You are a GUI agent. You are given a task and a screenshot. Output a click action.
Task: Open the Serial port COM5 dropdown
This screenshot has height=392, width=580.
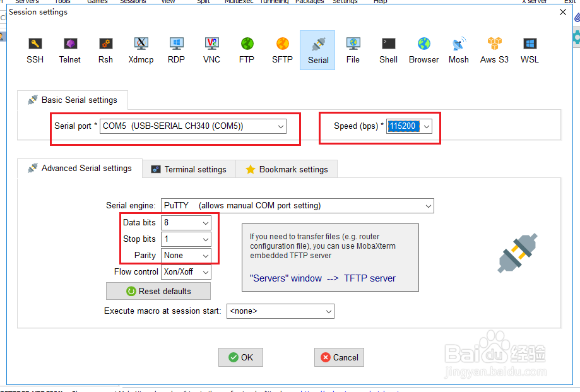coord(193,126)
